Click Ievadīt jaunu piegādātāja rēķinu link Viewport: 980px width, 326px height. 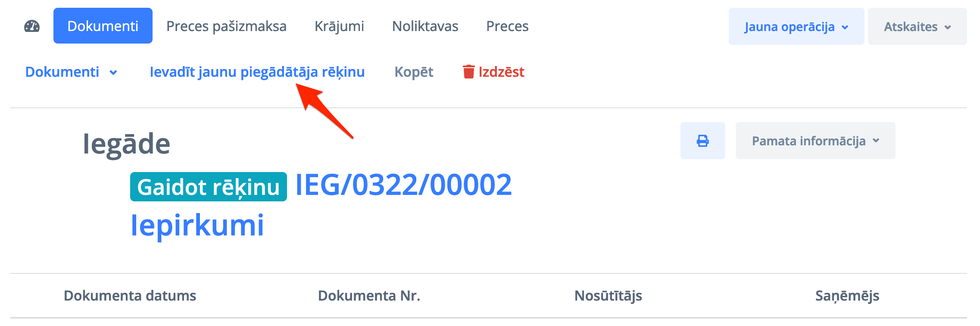coord(257,72)
